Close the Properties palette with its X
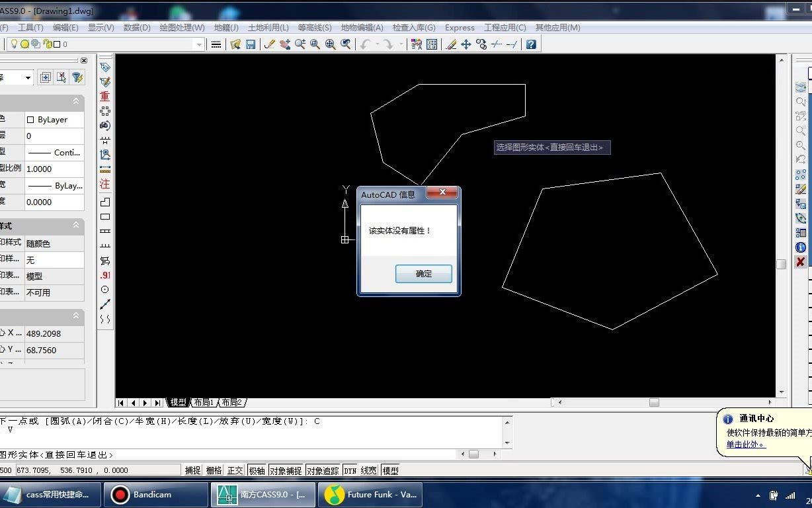 coord(84,60)
